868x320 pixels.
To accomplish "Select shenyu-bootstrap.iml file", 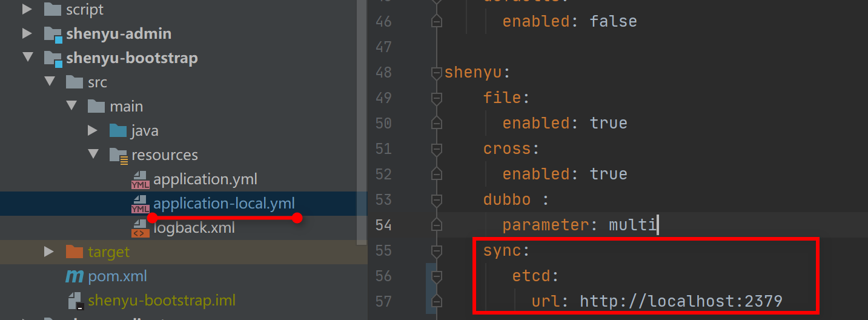I will pos(161,300).
